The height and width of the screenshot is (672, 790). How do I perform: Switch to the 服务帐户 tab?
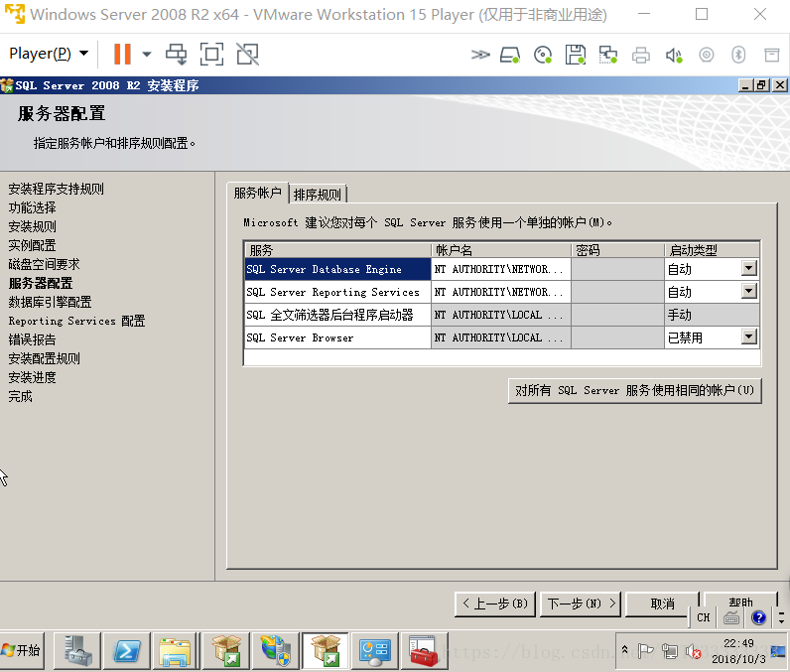[x=257, y=193]
